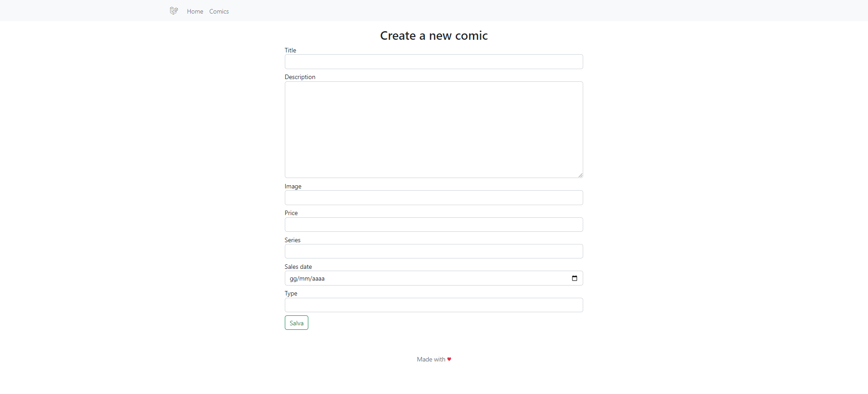Click the Type input field

tap(434, 305)
